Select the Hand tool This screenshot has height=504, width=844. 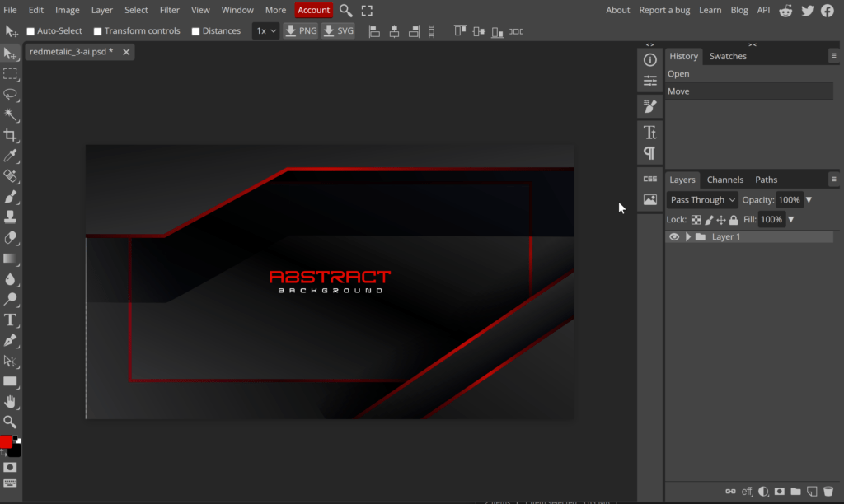pyautogui.click(x=10, y=402)
